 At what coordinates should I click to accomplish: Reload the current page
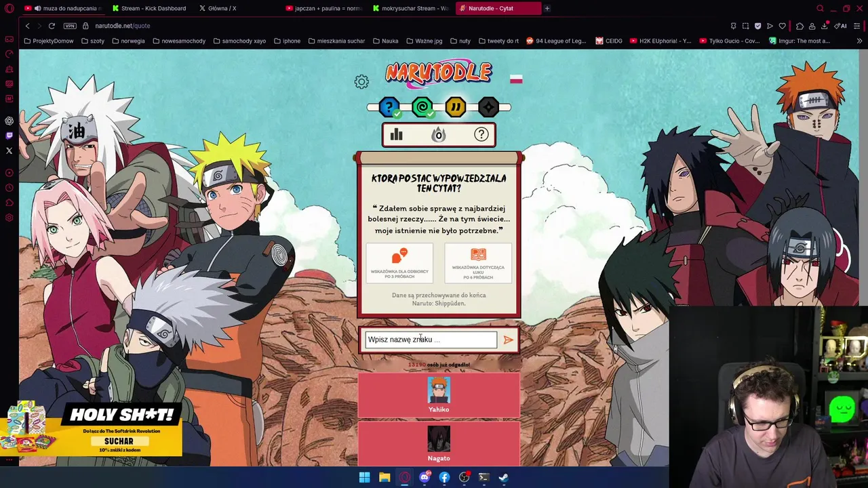pyautogui.click(x=52, y=26)
